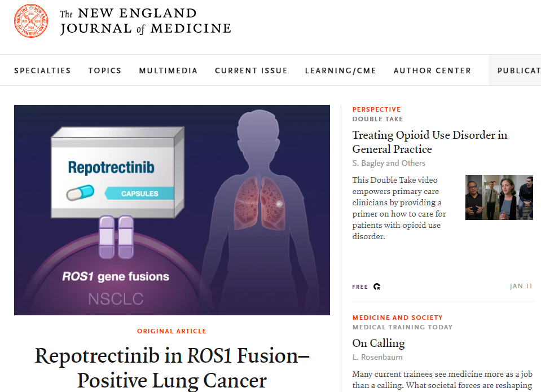Click the Perspective category label

376,109
